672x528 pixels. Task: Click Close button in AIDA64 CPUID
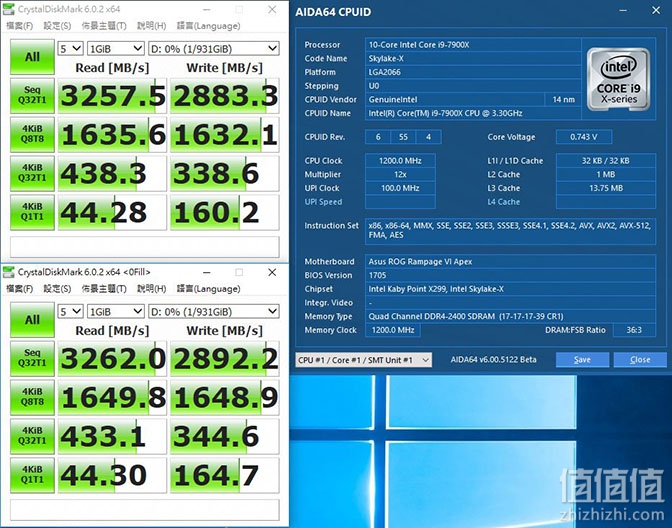tap(640, 360)
